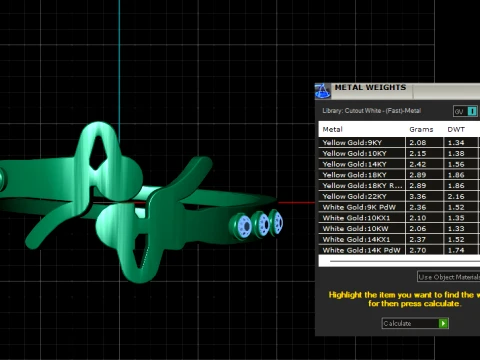Click the 1.33 DWT value for 10KW
The height and width of the screenshot is (360, 480).
(456, 229)
